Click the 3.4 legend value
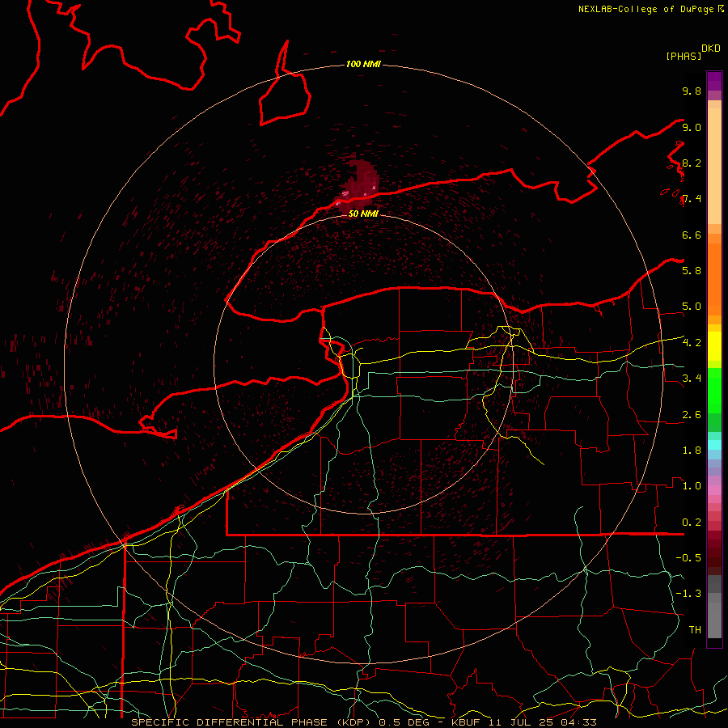 click(x=692, y=379)
